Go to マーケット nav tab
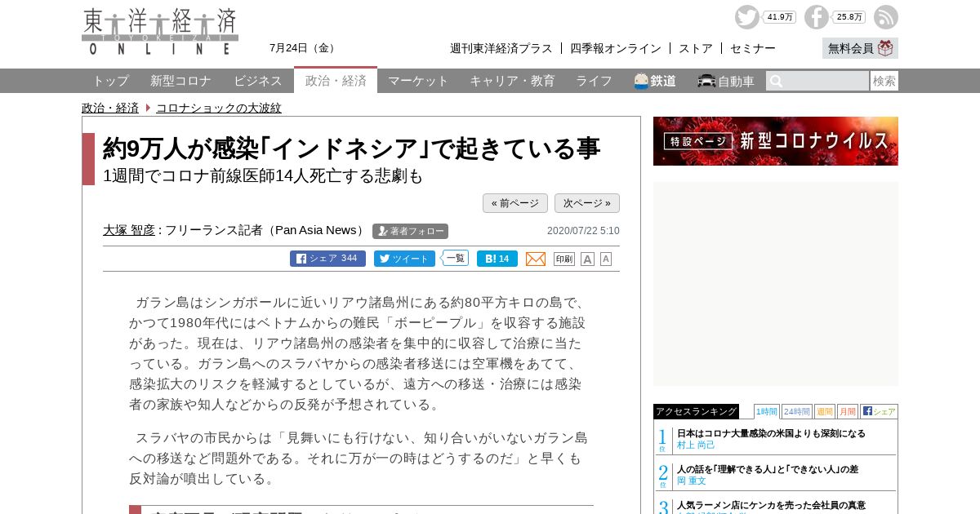Image resolution: width=980 pixels, height=514 pixels. point(418,81)
